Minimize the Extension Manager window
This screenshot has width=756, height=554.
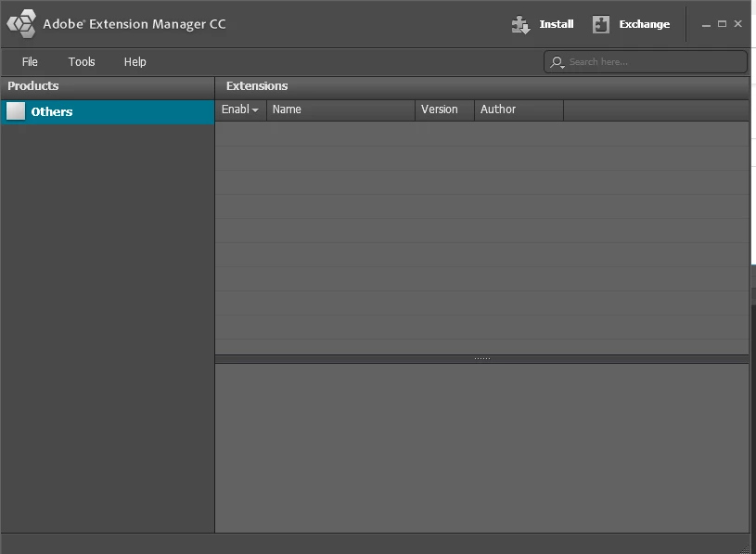click(x=706, y=24)
